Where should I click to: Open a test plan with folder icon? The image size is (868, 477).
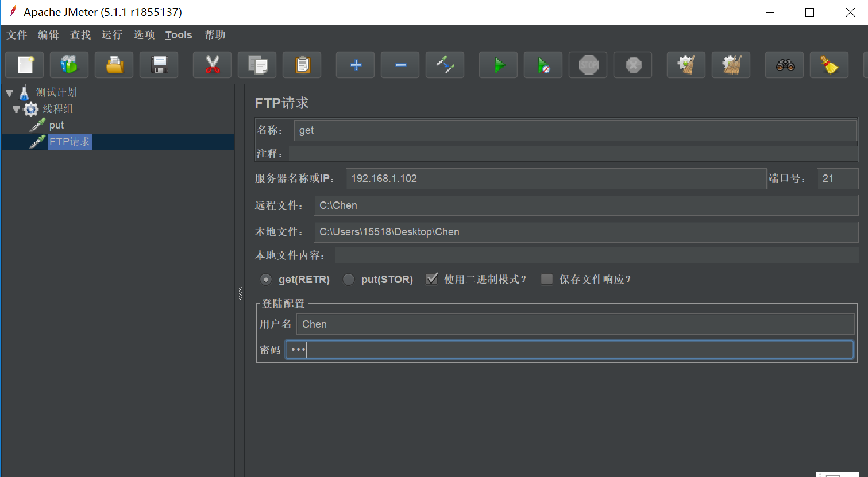(x=114, y=65)
